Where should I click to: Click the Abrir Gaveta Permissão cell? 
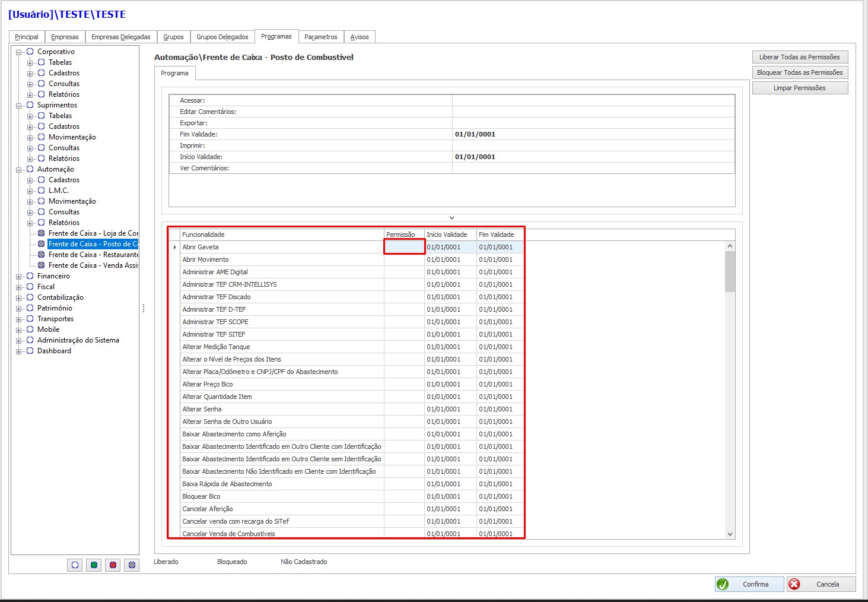pos(404,247)
